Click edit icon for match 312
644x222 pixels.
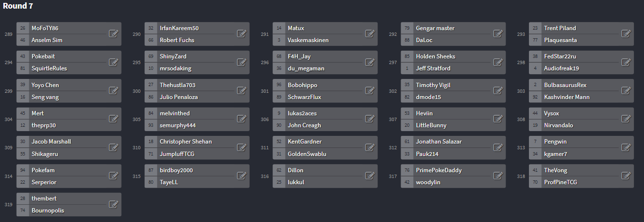coord(498,147)
